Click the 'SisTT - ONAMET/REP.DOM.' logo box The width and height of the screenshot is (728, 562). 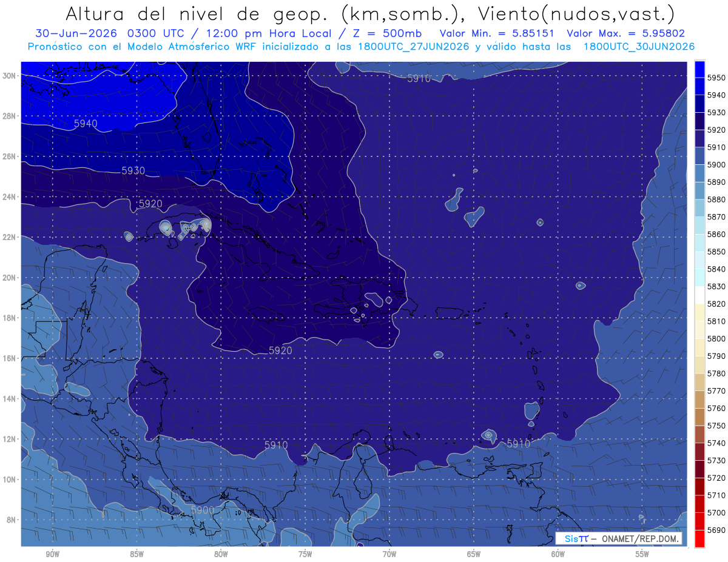619,538
